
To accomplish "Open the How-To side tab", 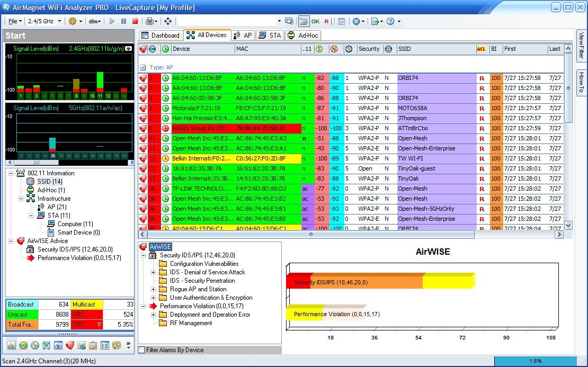I will (581, 83).
